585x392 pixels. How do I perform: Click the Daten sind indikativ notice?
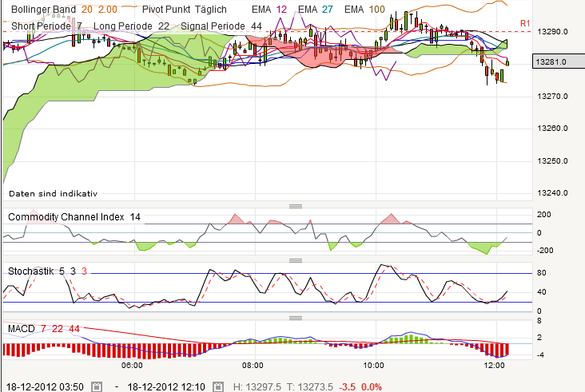(x=53, y=193)
